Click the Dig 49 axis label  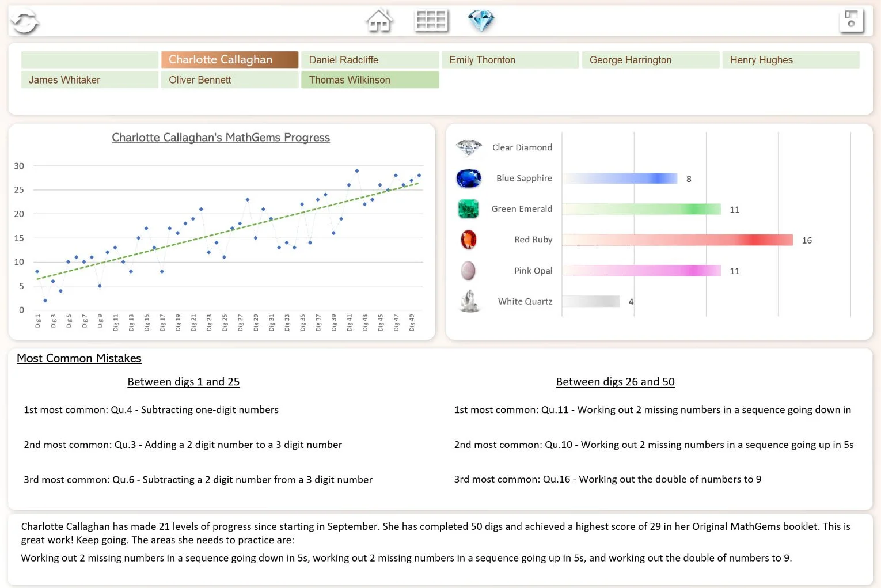click(x=412, y=322)
